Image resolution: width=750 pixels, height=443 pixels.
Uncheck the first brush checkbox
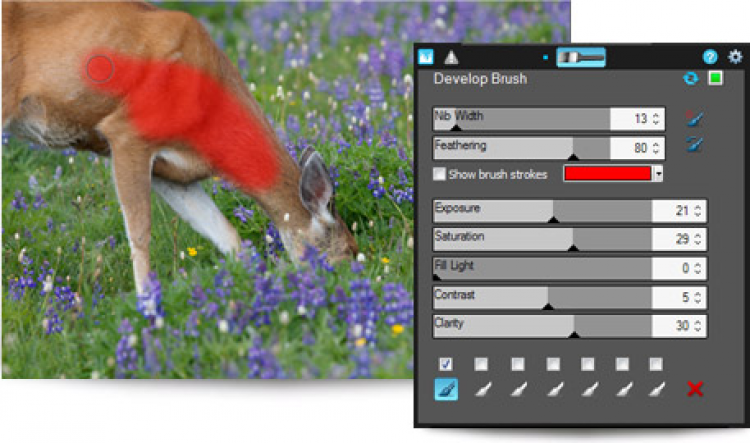pyautogui.click(x=445, y=364)
